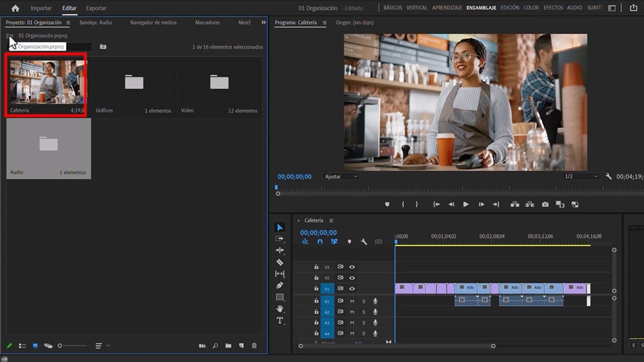Screen dimensions: 644x362
Task: Hide track V1 with the eye icon
Action: pos(352,289)
